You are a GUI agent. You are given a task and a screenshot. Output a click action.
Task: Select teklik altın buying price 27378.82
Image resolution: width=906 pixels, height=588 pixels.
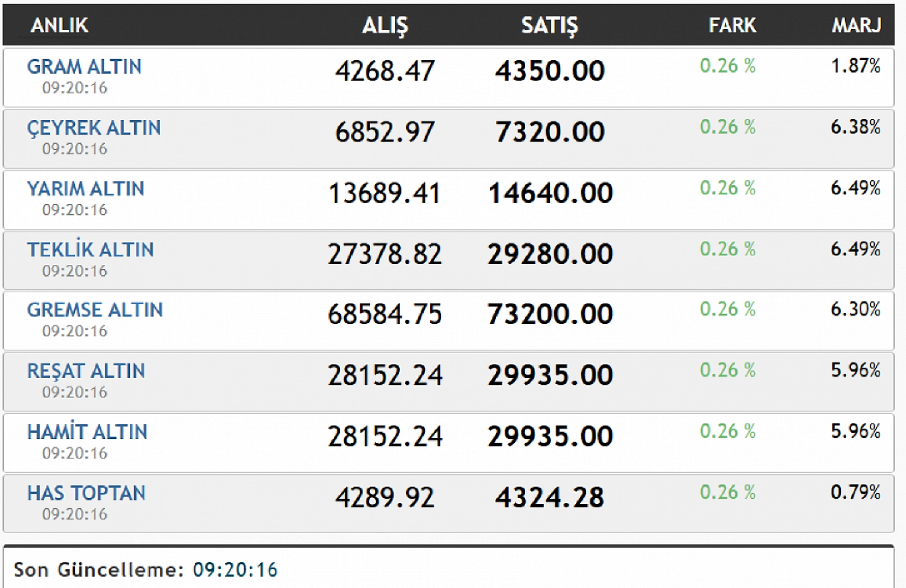point(385,254)
